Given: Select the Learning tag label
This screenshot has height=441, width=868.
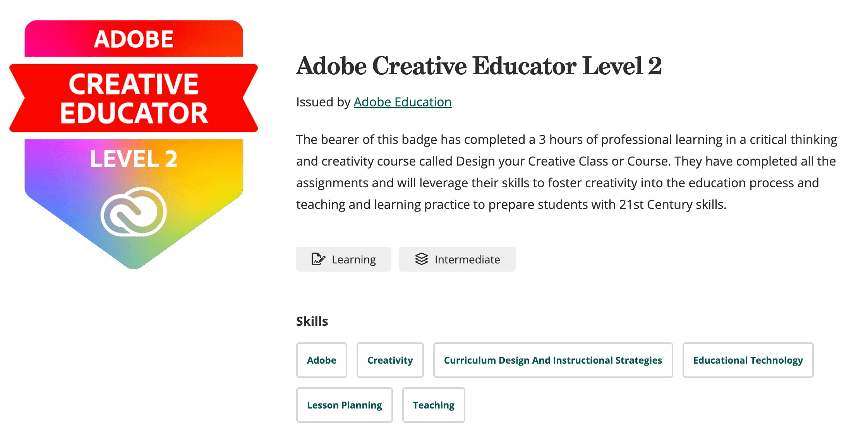Looking at the screenshot, I should [x=353, y=260].
